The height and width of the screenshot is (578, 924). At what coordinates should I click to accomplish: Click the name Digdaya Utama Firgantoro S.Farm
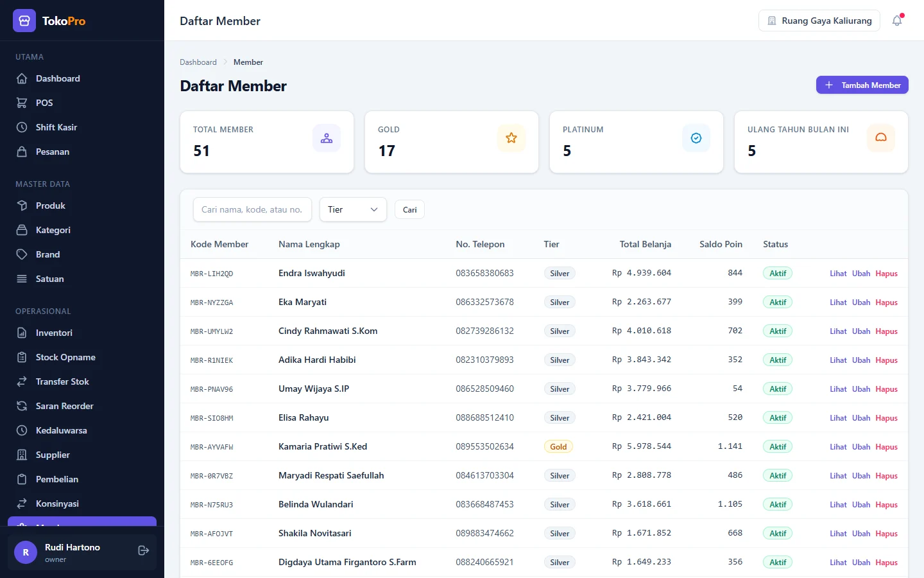[x=347, y=562]
